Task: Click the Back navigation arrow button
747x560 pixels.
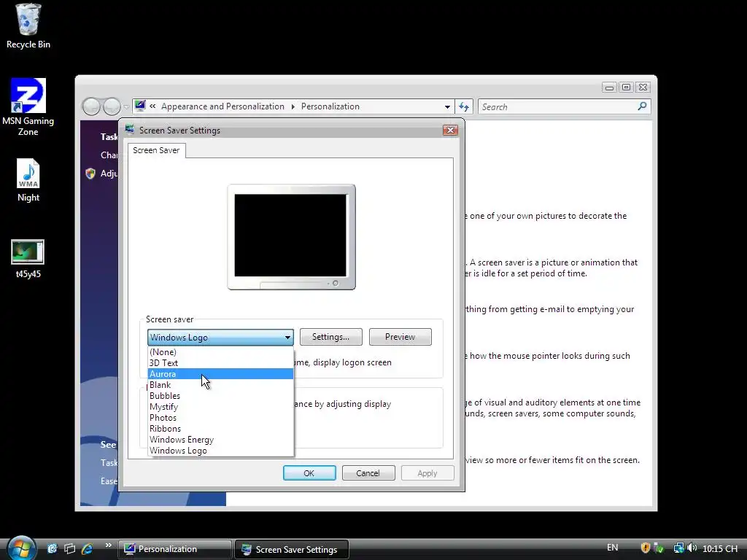Action: click(91, 106)
